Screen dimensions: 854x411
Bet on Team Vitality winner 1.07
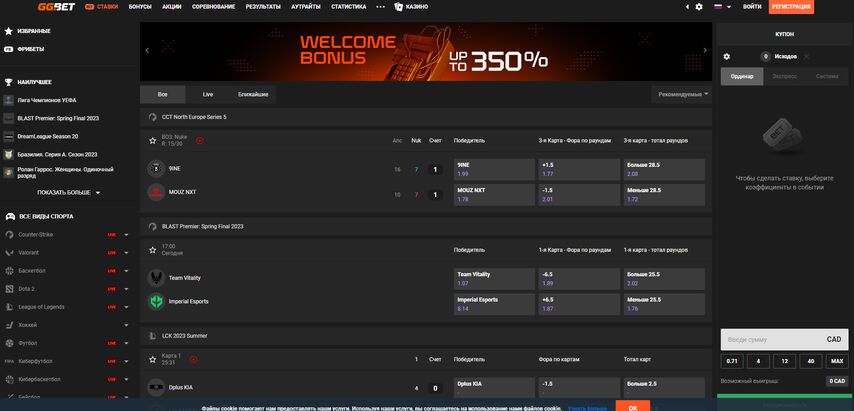[494, 279]
